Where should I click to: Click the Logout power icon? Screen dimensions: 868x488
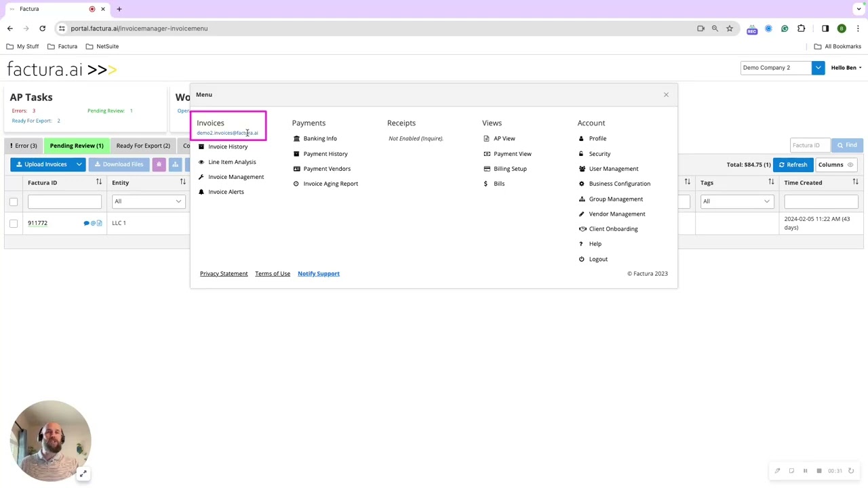point(581,259)
